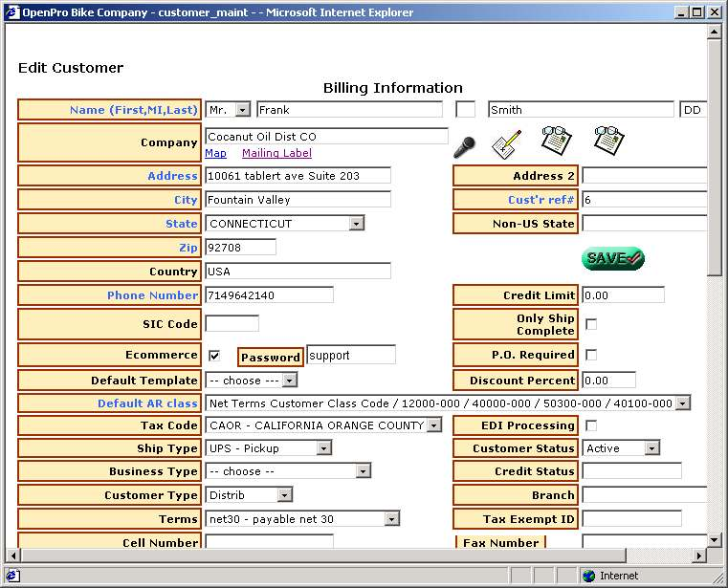Click the Map link under Company
The height and width of the screenshot is (588, 728).
[215, 153]
